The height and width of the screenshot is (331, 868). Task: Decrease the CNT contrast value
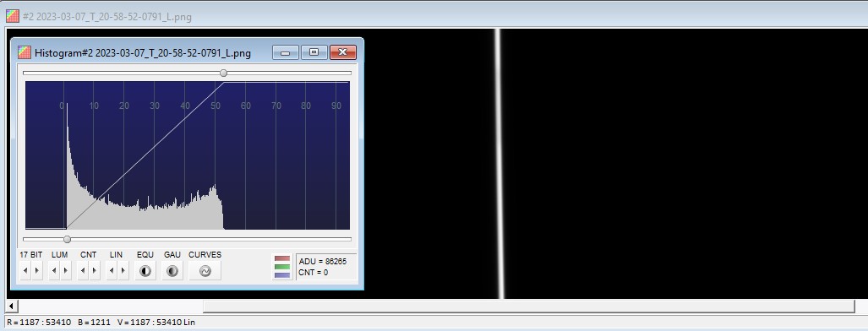coord(83,271)
